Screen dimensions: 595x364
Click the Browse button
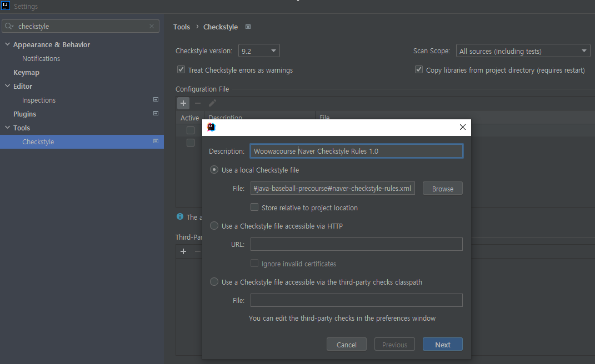[442, 189]
